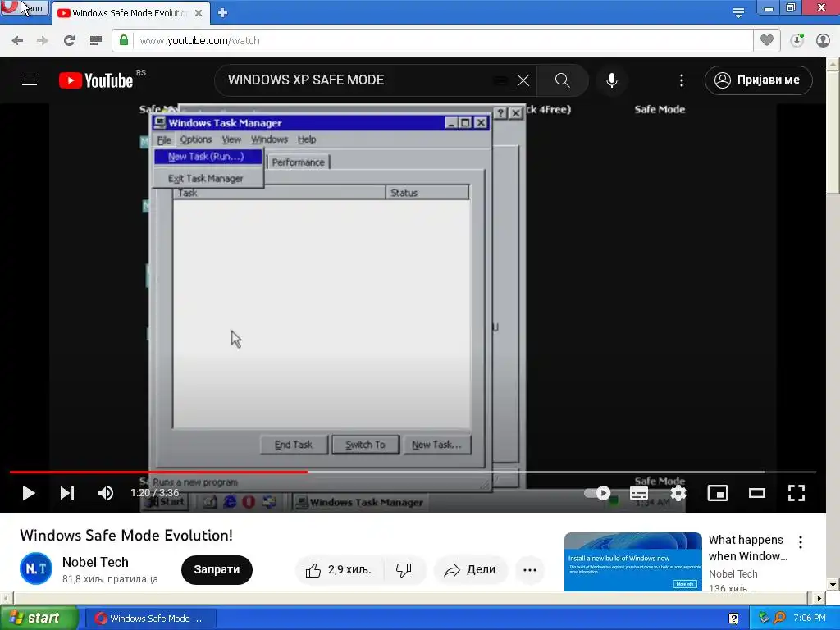Screen dimensions: 840x630
Task: Skip to the next video
Action: pyautogui.click(x=67, y=493)
